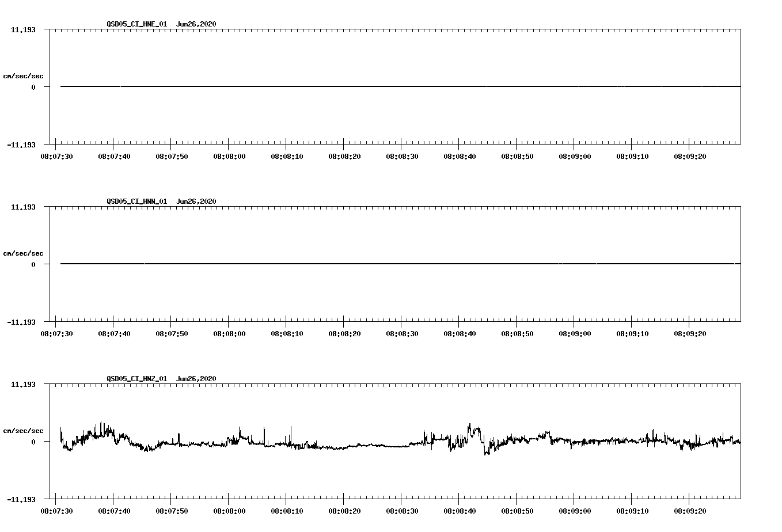Pick 08:08:00 timestamp beneath HNZ plot
The width and height of the screenshot is (782, 532).
[x=229, y=511]
